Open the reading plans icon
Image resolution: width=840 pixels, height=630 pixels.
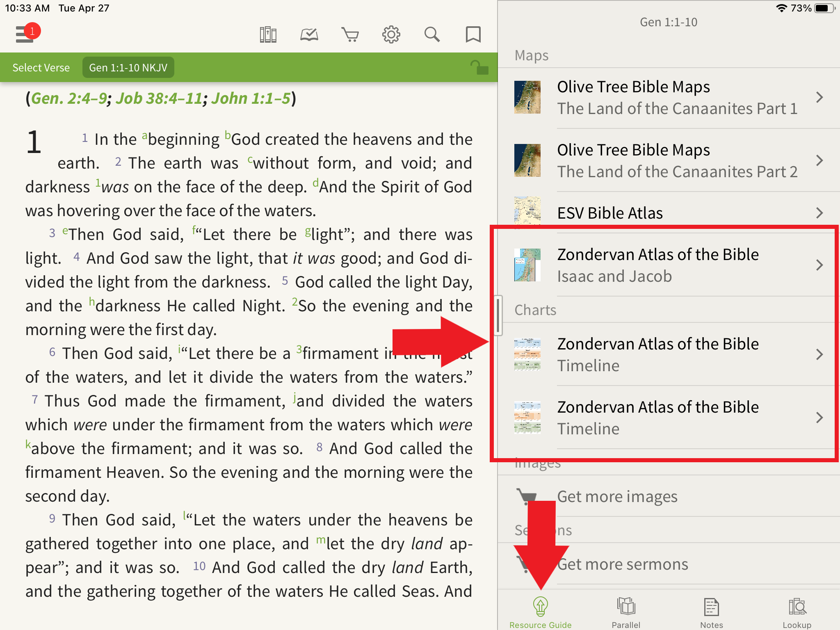tap(309, 35)
